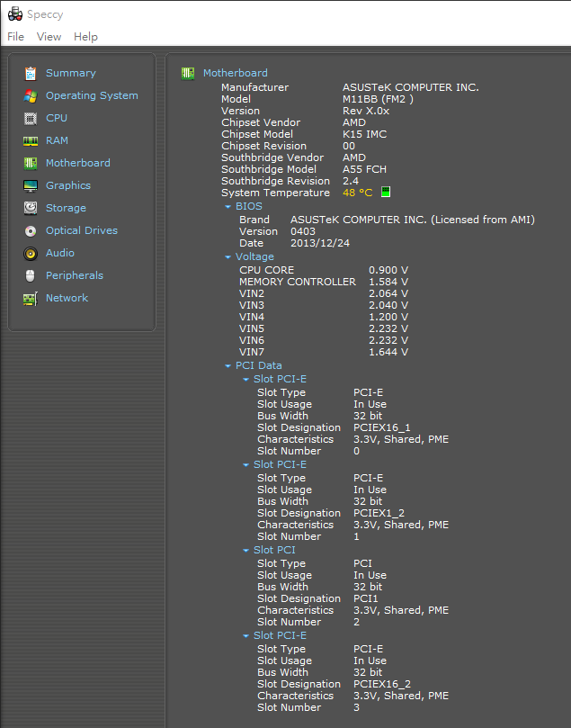Click the MEMORY CONTROLLER voltage 1.584 V
The height and width of the screenshot is (728, 571).
coord(388,282)
